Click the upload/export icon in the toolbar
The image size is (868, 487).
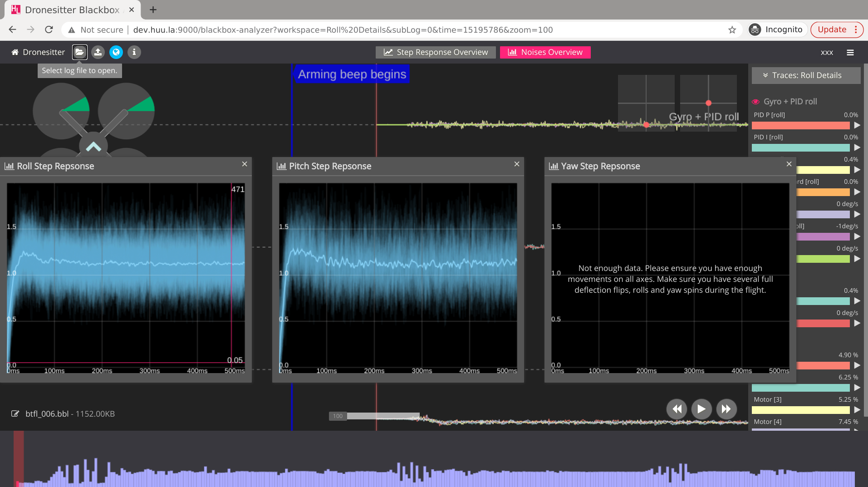tap(98, 52)
